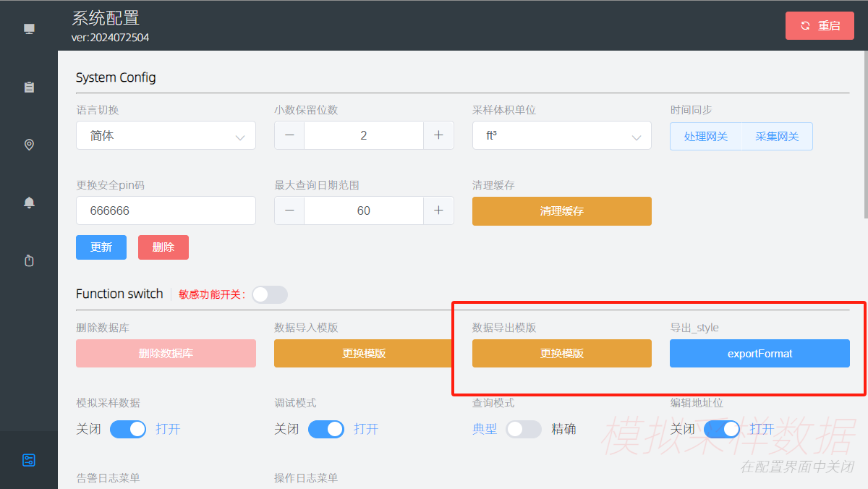Open the monitor panel from the sidebar
Image resolution: width=868 pixels, height=489 pixels.
point(29,28)
